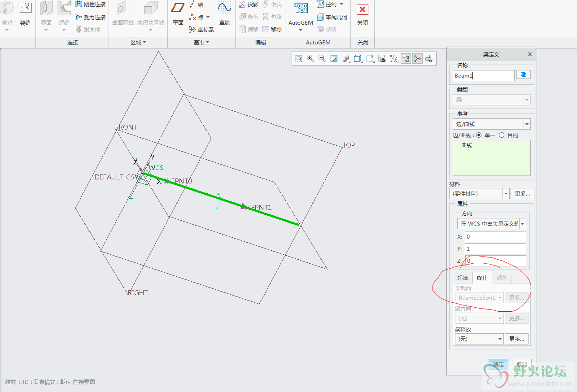The width and height of the screenshot is (577, 392).
Task: Click the 确定 confirm button
Action: 498,364
